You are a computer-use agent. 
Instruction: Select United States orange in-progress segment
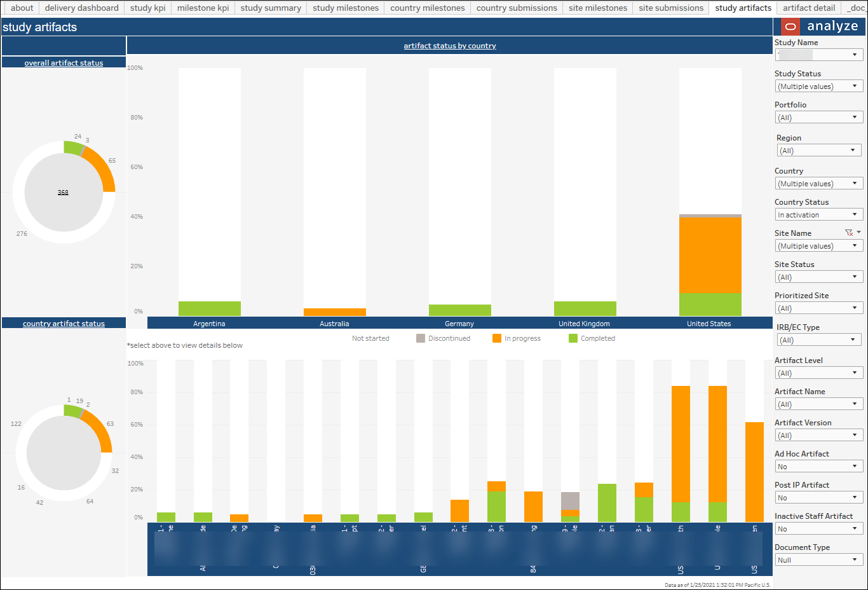click(710, 255)
